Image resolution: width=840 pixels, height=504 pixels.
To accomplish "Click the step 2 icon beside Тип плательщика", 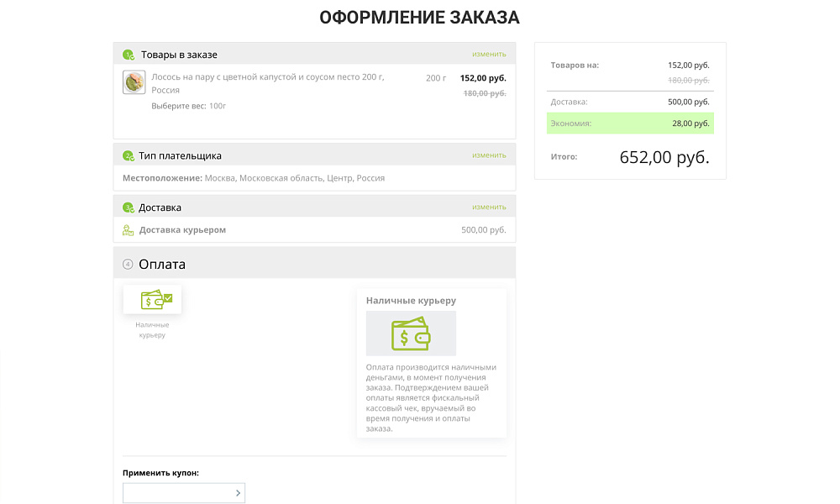I will pos(128,155).
